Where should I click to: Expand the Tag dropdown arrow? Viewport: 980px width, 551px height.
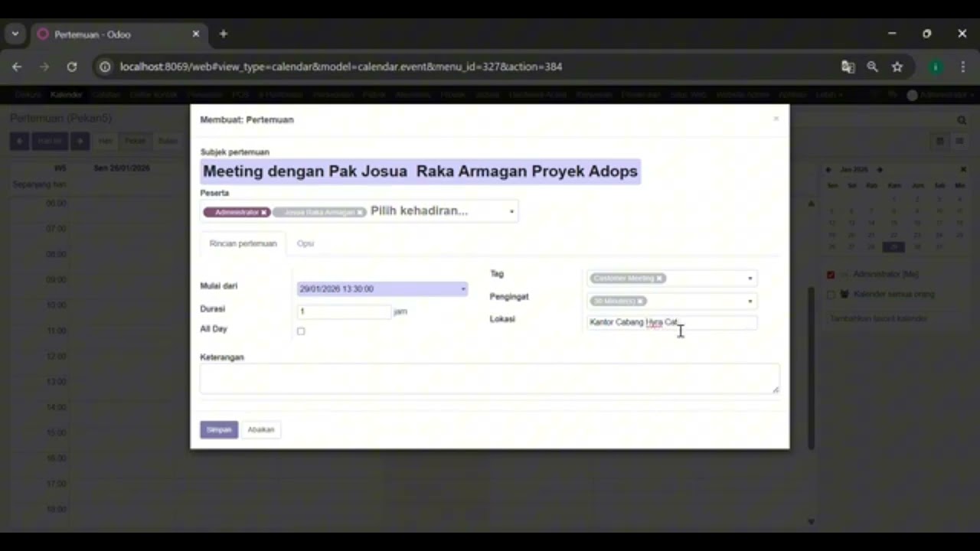coord(750,279)
